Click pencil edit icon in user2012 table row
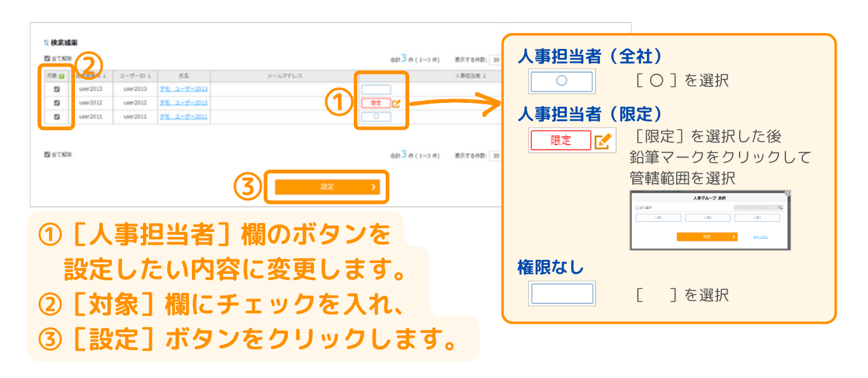868x378 pixels. [x=397, y=103]
